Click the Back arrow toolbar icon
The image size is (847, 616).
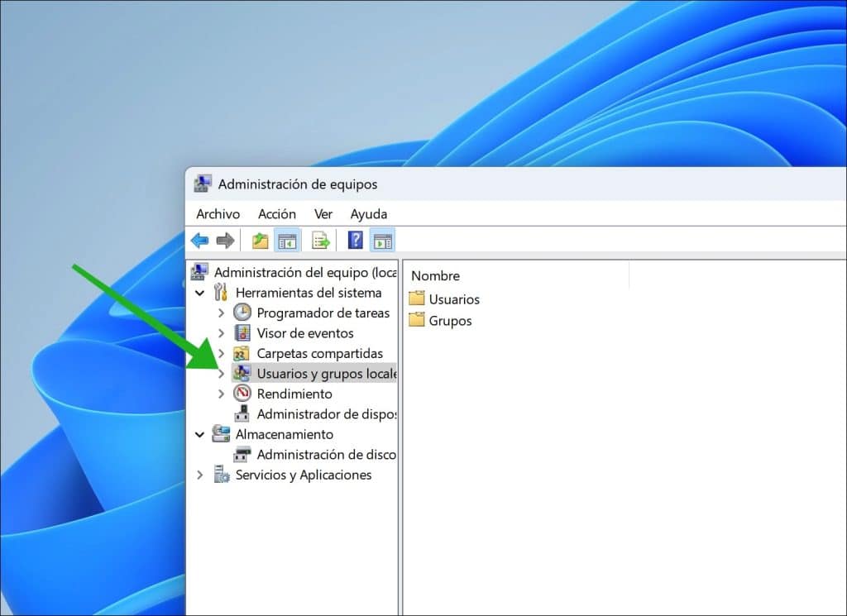(x=200, y=241)
